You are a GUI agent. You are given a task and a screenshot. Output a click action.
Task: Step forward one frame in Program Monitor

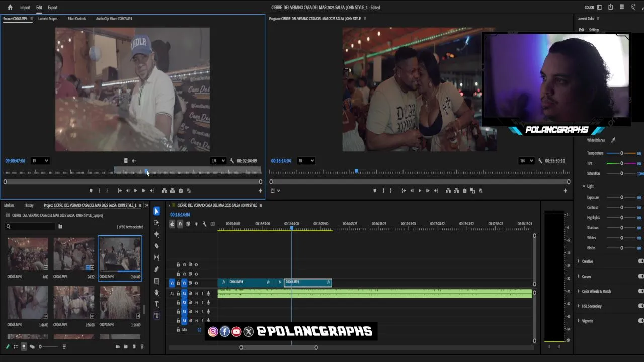[428, 191]
